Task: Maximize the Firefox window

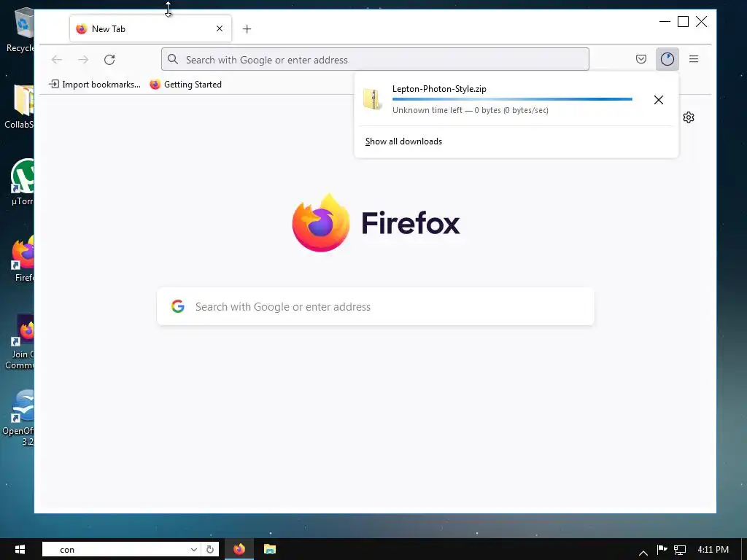Action: point(683,21)
